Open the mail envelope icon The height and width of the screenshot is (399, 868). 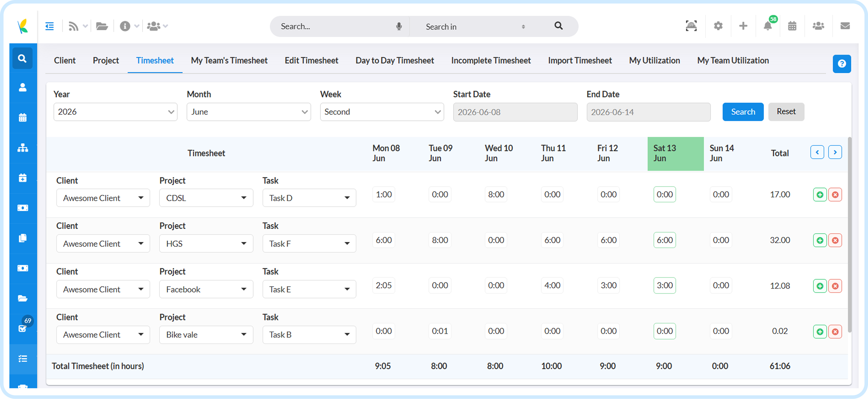click(x=845, y=25)
